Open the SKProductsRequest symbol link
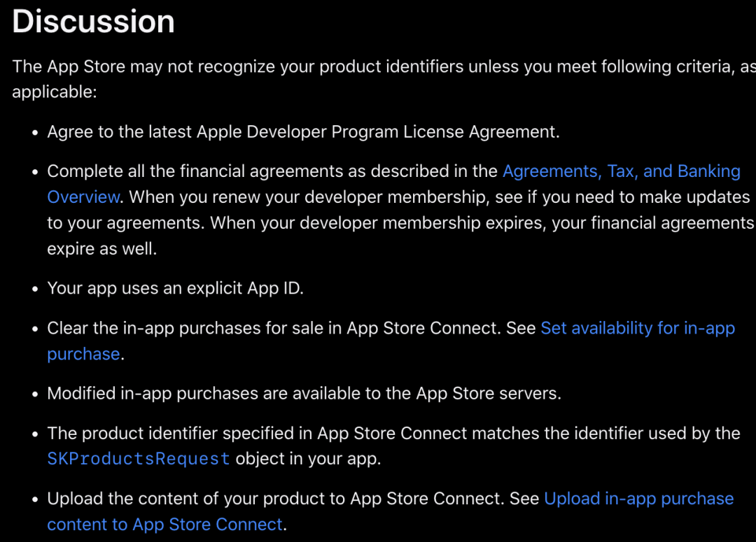 point(139,459)
